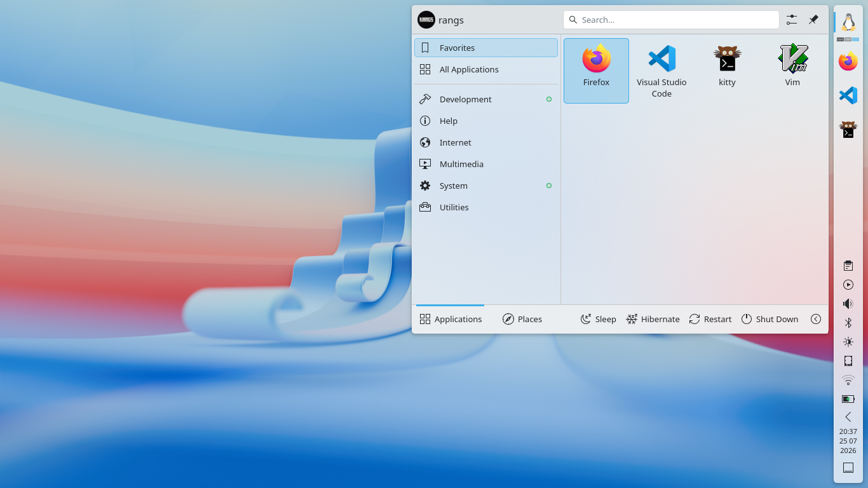This screenshot has height=488, width=868.
Task: Switch to the Places tab
Action: (x=522, y=319)
